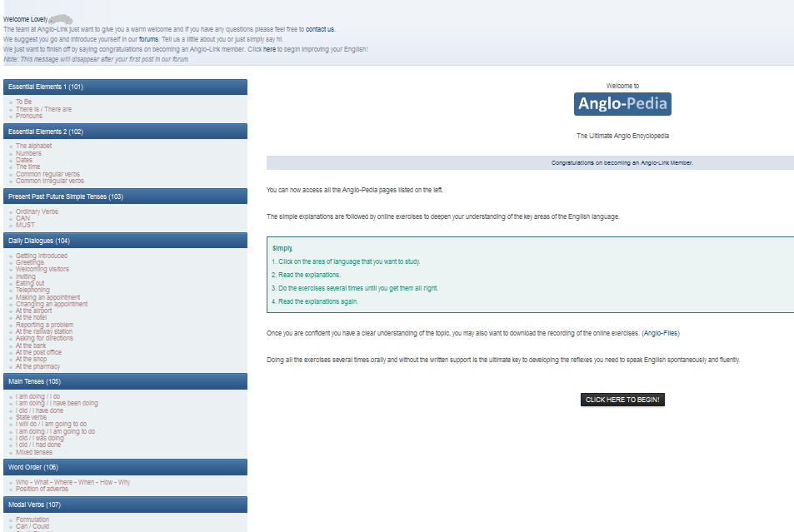Open 'Common irregular verbs' lesson

(50, 181)
